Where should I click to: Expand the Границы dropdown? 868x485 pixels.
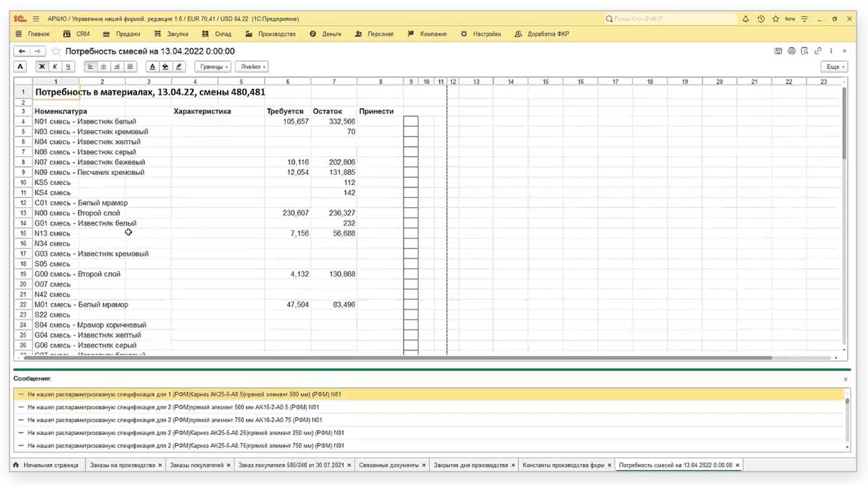point(213,66)
